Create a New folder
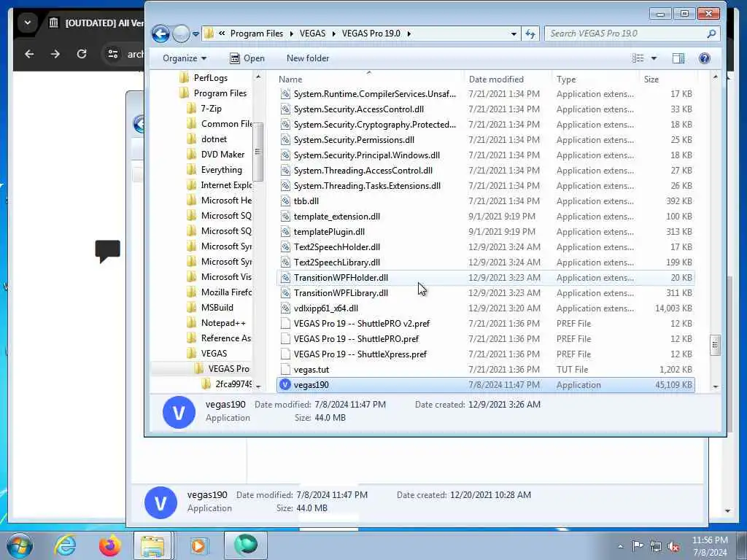The height and width of the screenshot is (560, 747). click(x=308, y=58)
